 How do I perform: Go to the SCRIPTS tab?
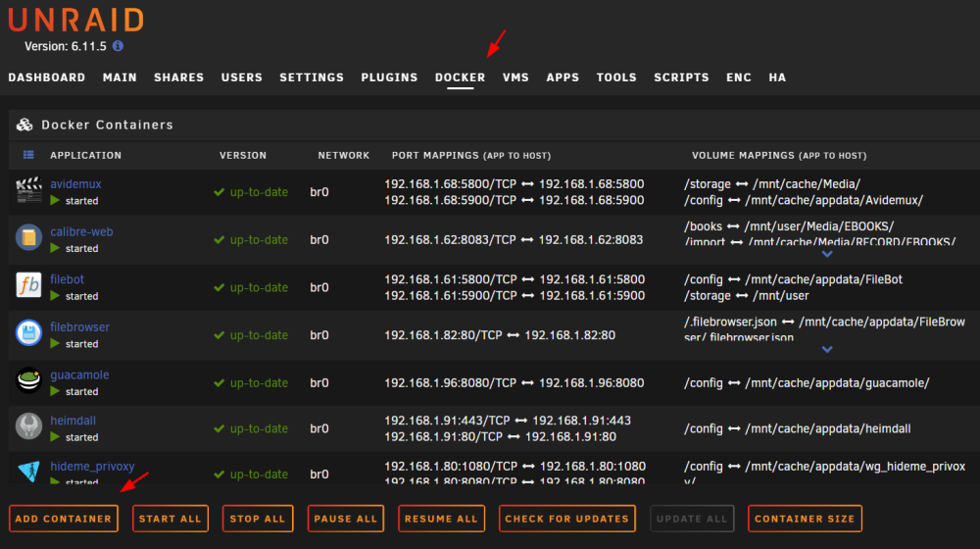click(x=681, y=77)
